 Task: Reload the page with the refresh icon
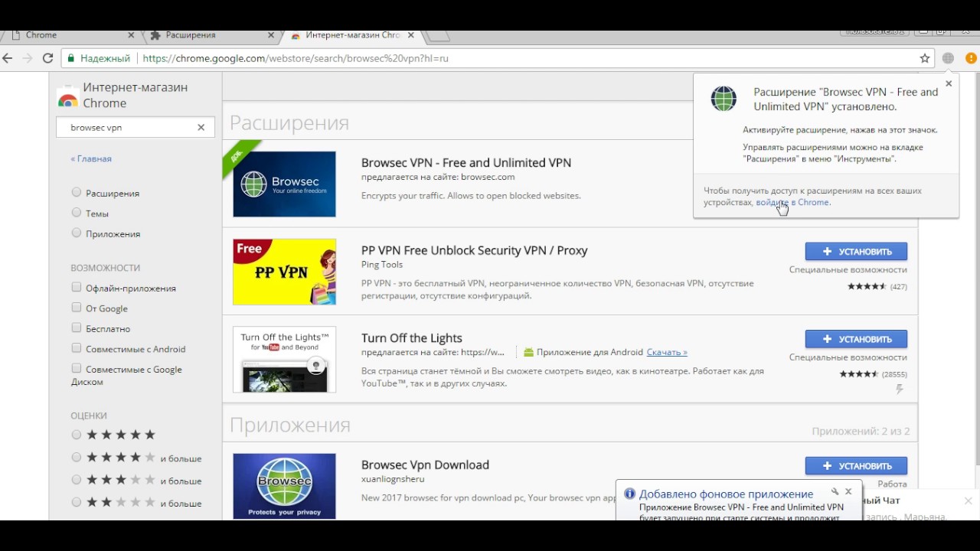click(47, 58)
